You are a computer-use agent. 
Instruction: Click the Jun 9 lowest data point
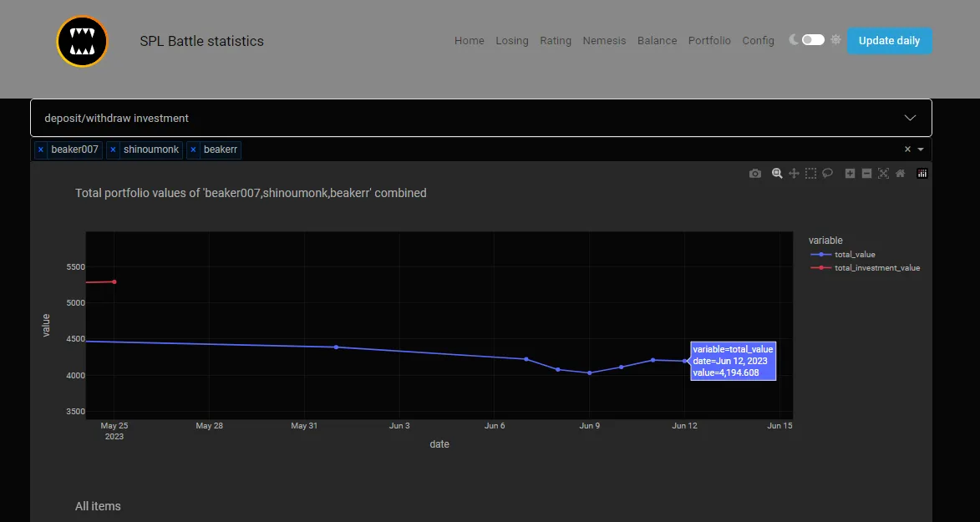589,373
